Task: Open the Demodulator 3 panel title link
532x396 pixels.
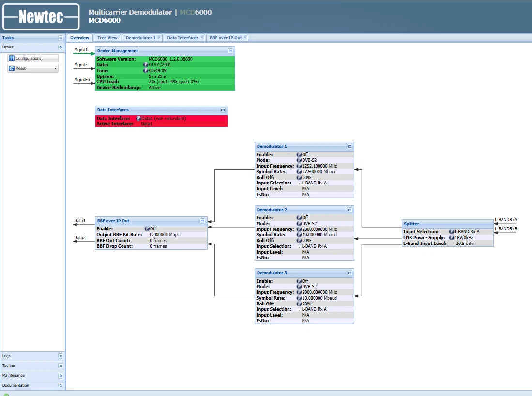Action: [x=272, y=273]
